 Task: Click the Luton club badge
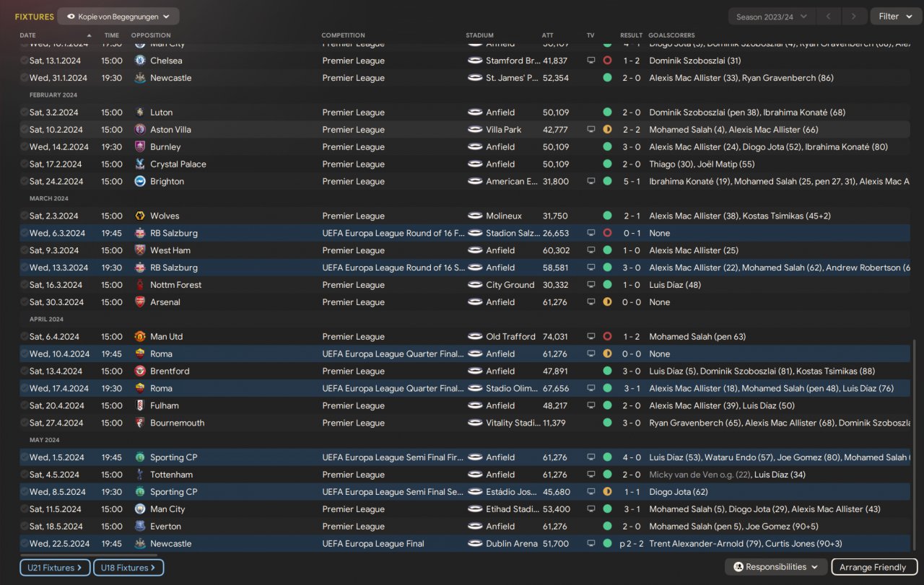click(x=140, y=113)
